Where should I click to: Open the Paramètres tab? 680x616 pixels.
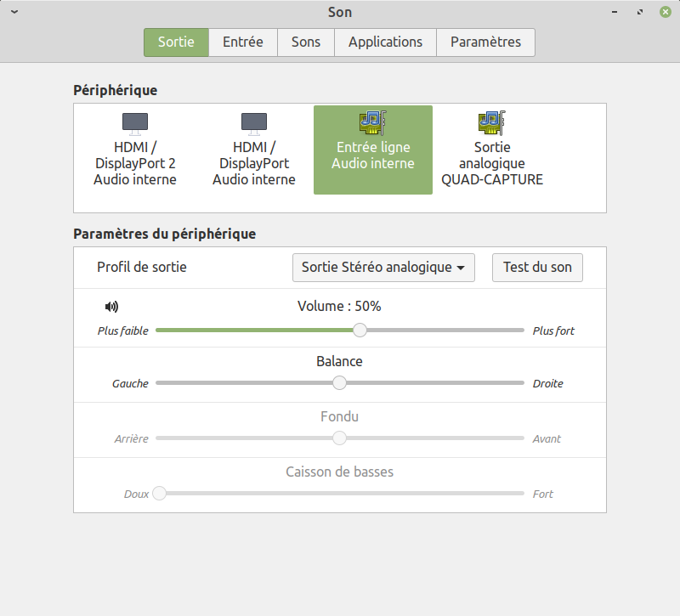[485, 42]
